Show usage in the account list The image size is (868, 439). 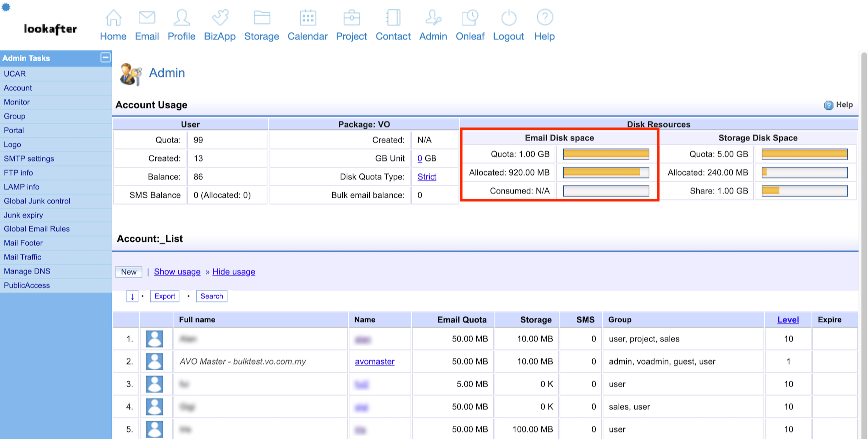pyautogui.click(x=177, y=272)
